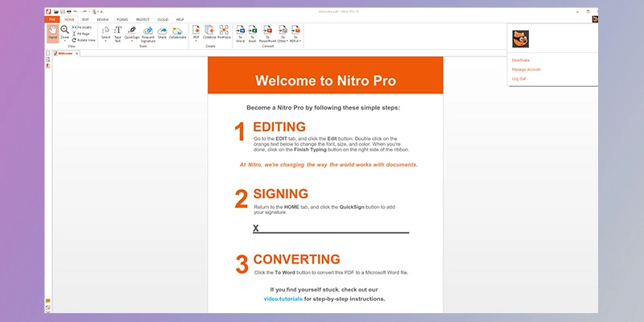Open the Collaborate tool

coord(177,31)
